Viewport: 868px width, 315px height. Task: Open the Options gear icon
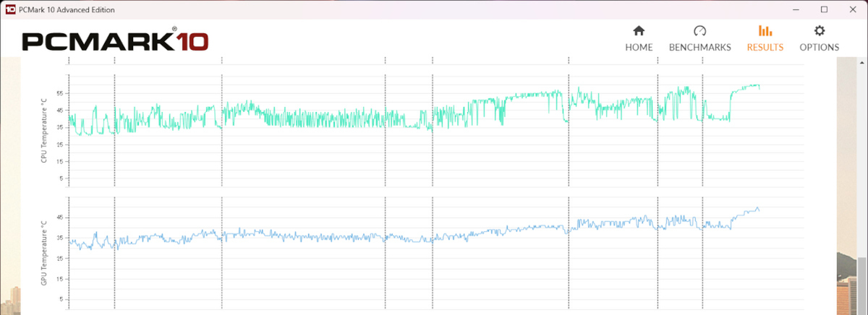click(819, 31)
